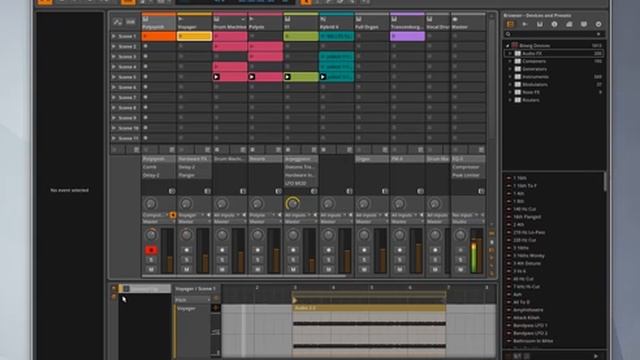Screen dimensions: 640x360
Task: Select Note FX in the browser tree
Action: click(x=531, y=92)
